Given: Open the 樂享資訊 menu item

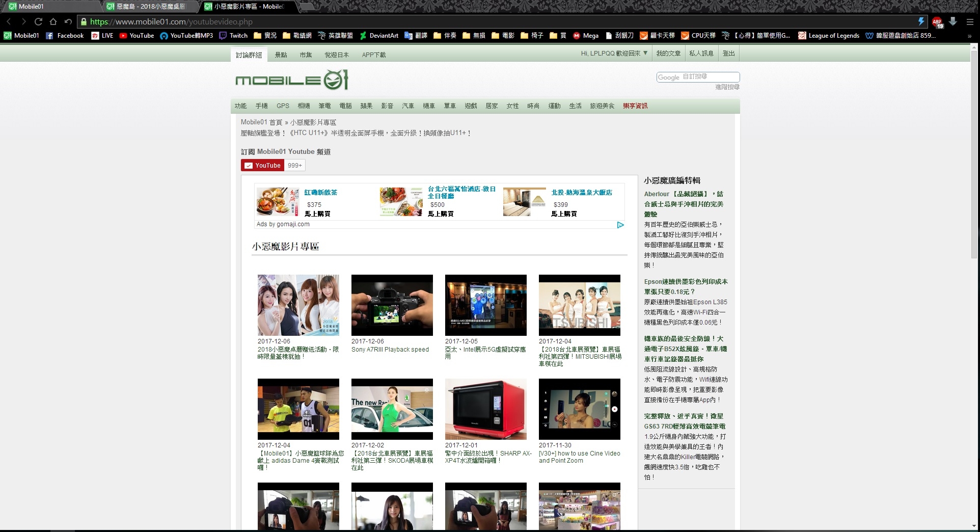Looking at the screenshot, I should [x=635, y=106].
